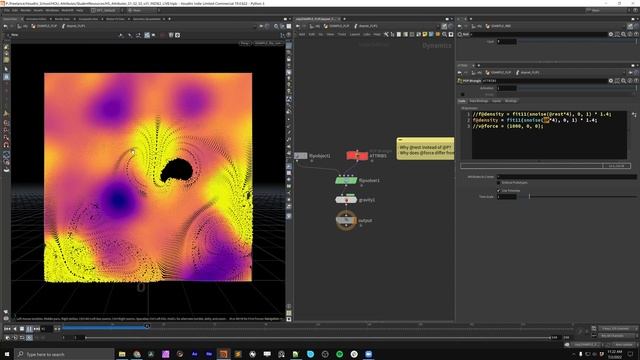Viewport: 640px width, 360px height.
Task: Adjust the Activation slider
Action: coord(577,88)
